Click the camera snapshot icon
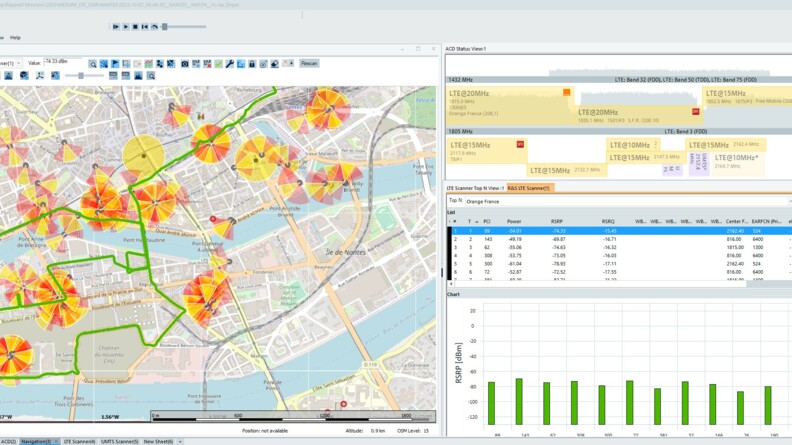 [185, 64]
